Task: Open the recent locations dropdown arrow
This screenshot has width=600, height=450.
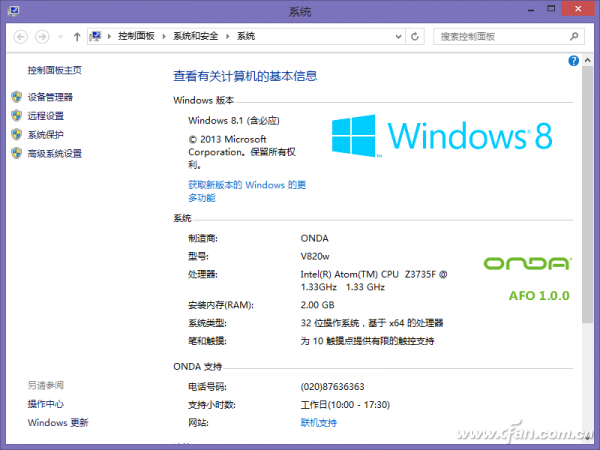Action: [60, 37]
